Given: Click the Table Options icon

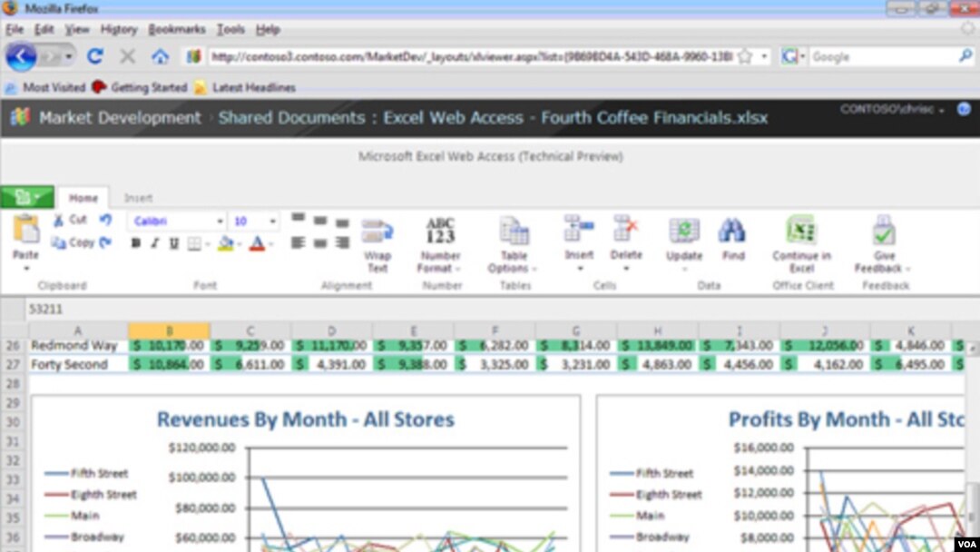Looking at the screenshot, I should (x=514, y=231).
